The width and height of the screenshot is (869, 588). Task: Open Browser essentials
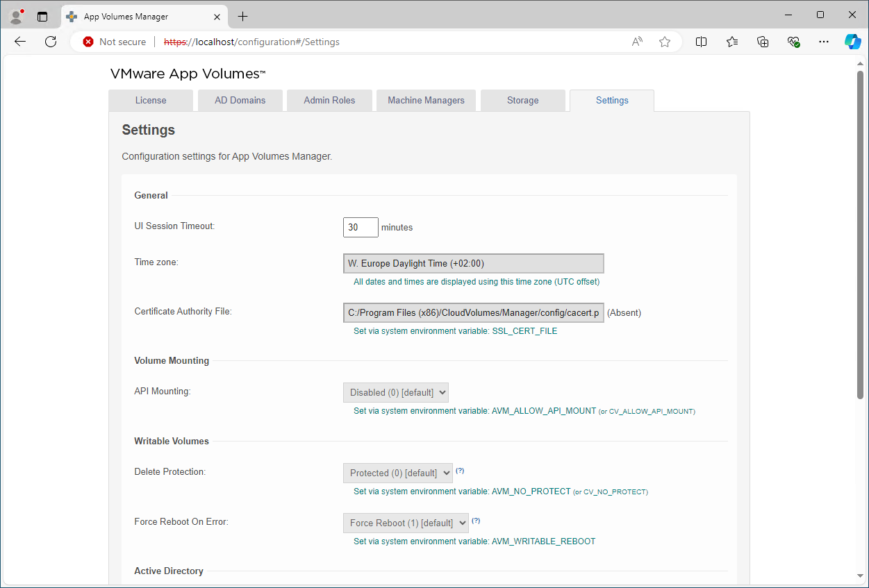[793, 42]
